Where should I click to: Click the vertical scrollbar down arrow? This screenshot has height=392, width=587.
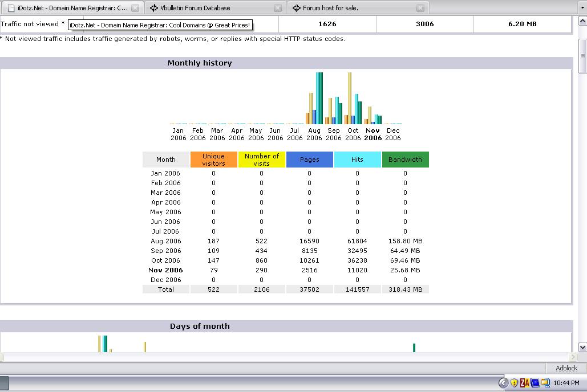[582, 347]
